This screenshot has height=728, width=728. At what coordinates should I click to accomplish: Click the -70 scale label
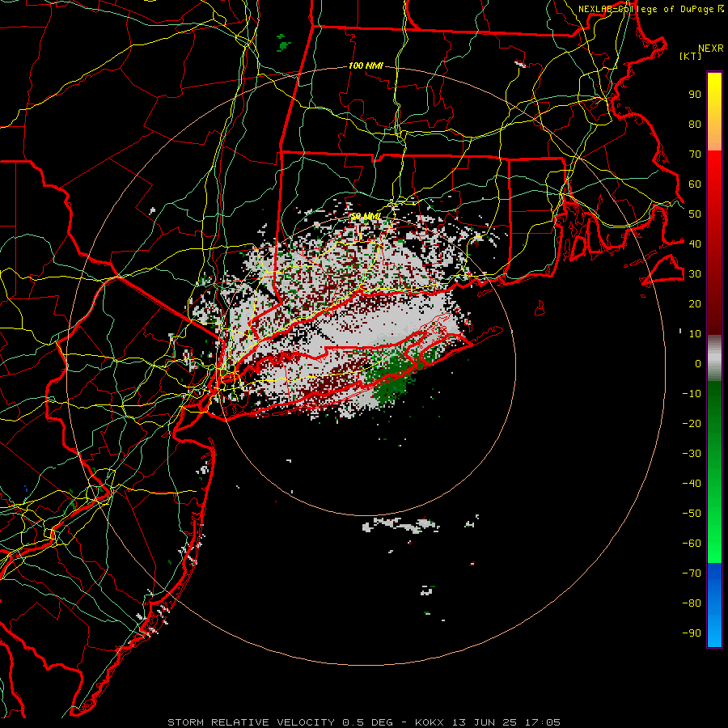(692, 574)
